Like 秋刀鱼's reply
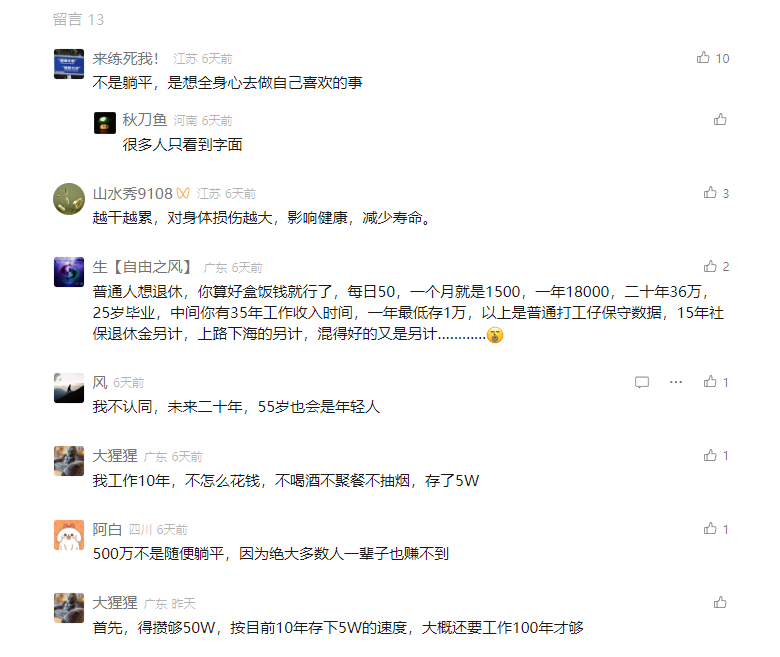780x657 pixels. (x=720, y=119)
